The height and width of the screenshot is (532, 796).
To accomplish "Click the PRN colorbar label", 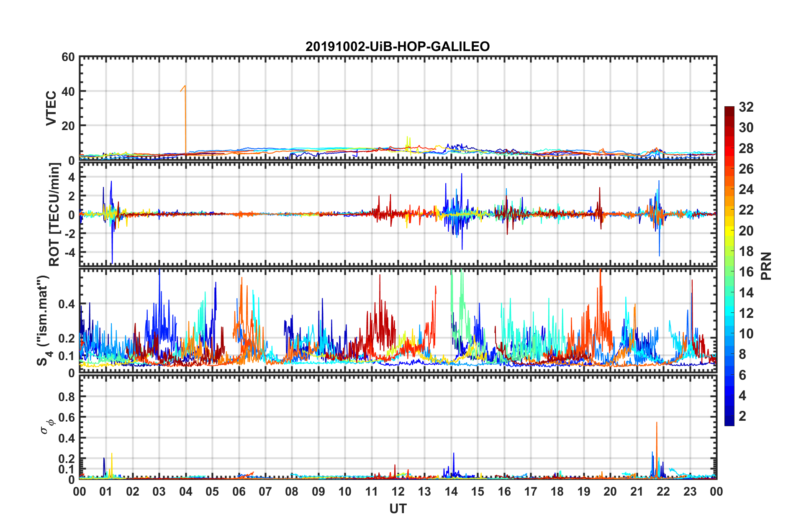I will pyautogui.click(x=766, y=266).
